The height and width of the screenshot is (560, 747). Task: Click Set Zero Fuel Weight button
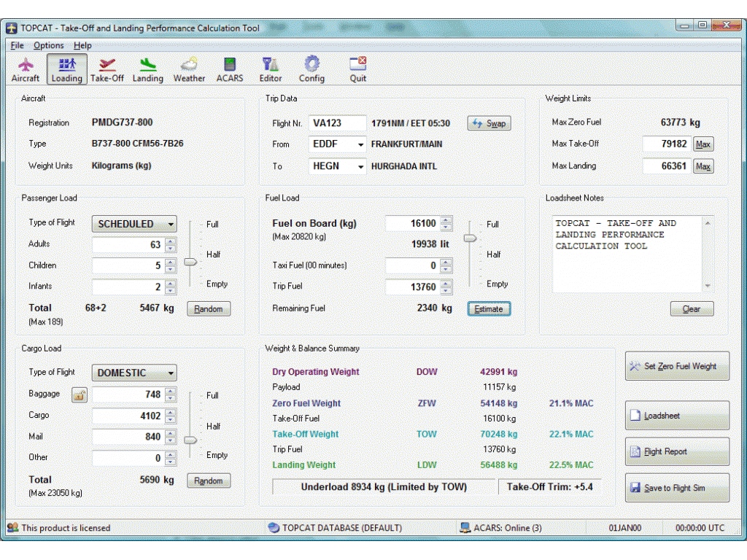tap(677, 366)
